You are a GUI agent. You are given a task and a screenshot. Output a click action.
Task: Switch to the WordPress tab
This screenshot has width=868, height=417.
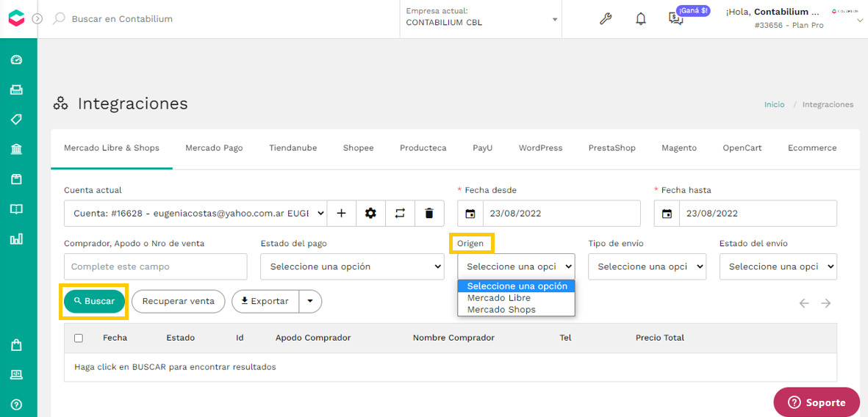pos(540,148)
